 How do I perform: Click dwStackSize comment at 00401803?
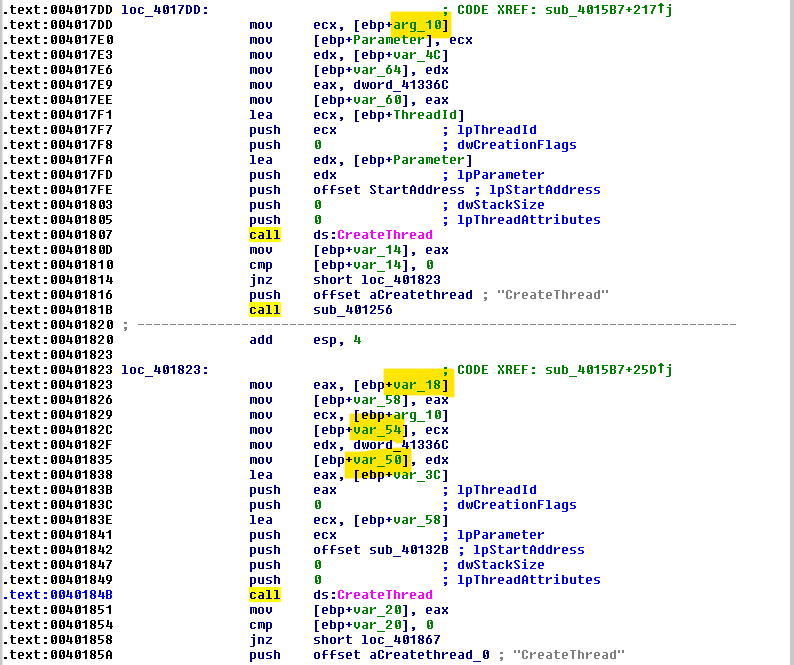[500, 205]
